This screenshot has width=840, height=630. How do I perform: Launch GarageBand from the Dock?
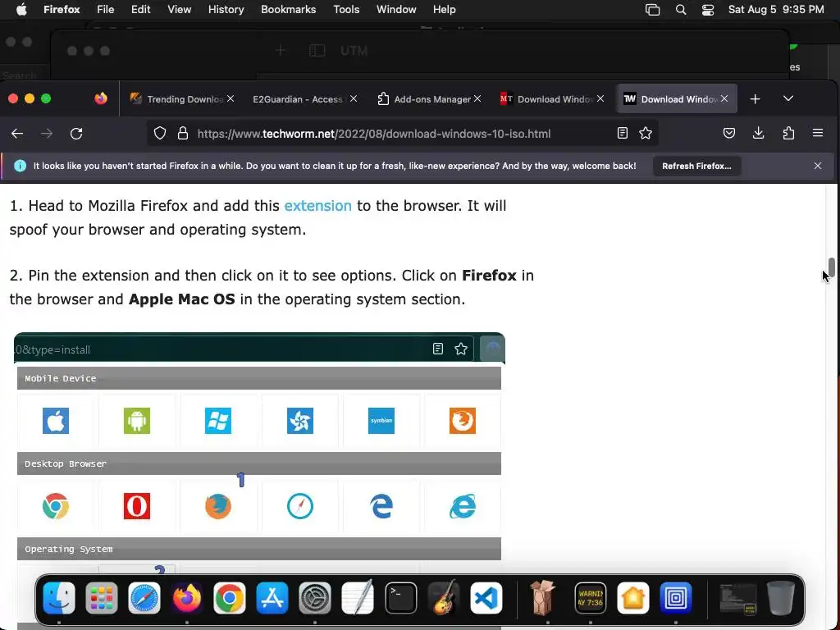click(x=443, y=598)
